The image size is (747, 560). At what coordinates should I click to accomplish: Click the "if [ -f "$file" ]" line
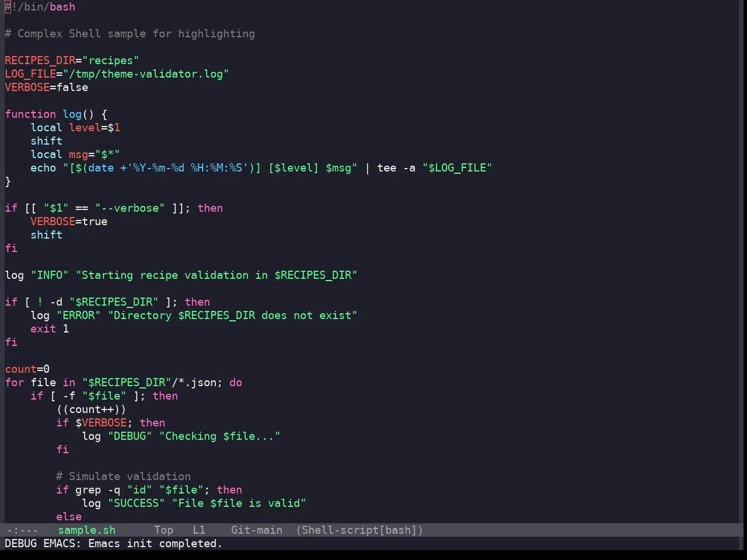104,396
